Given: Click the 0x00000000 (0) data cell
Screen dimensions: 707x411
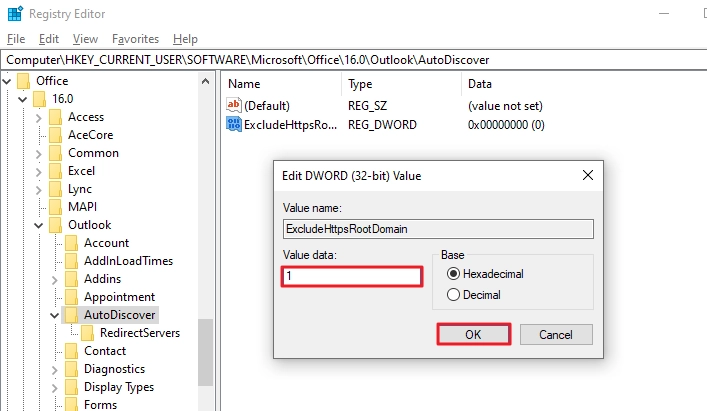Looking at the screenshot, I should tap(506, 125).
